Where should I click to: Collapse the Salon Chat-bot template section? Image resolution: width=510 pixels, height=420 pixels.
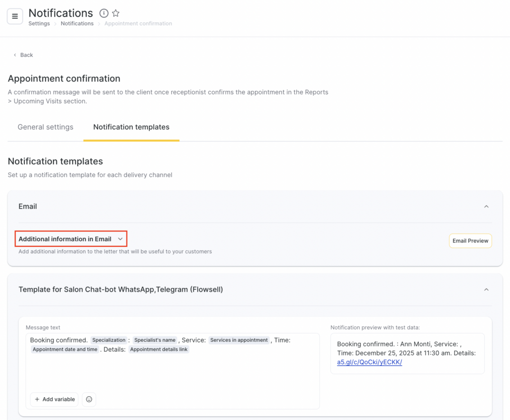click(x=486, y=290)
